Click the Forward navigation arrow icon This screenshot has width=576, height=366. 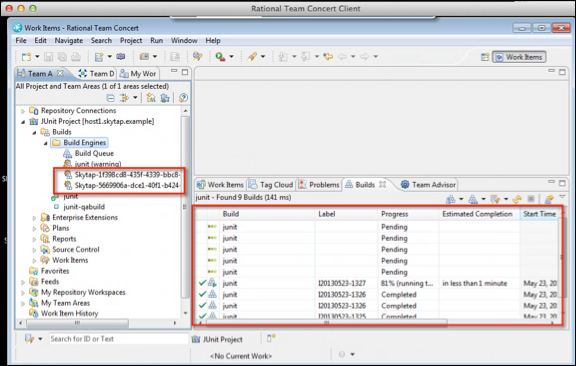(x=364, y=57)
